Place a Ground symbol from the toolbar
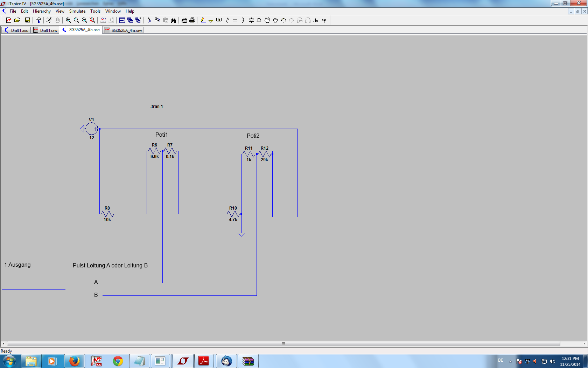 (211, 20)
